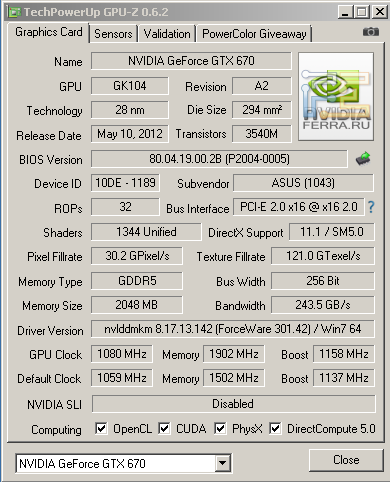Click the Technology field 28 nm
The height and width of the screenshot is (482, 390).
pos(130,110)
